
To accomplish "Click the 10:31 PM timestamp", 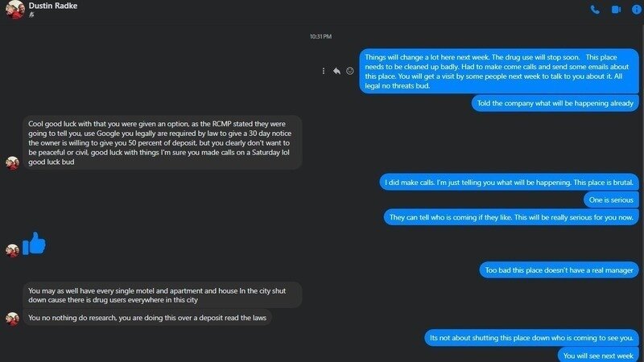I will (x=320, y=36).
